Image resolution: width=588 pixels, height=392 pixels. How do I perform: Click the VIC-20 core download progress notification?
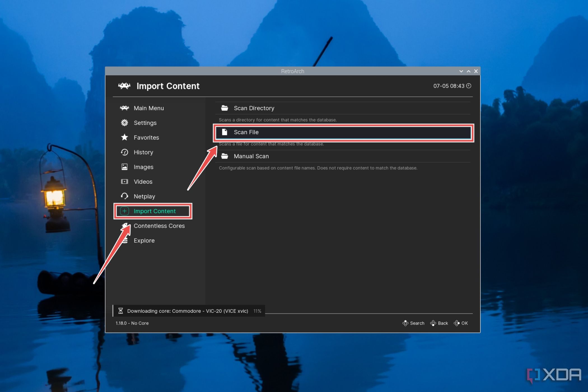(x=189, y=311)
